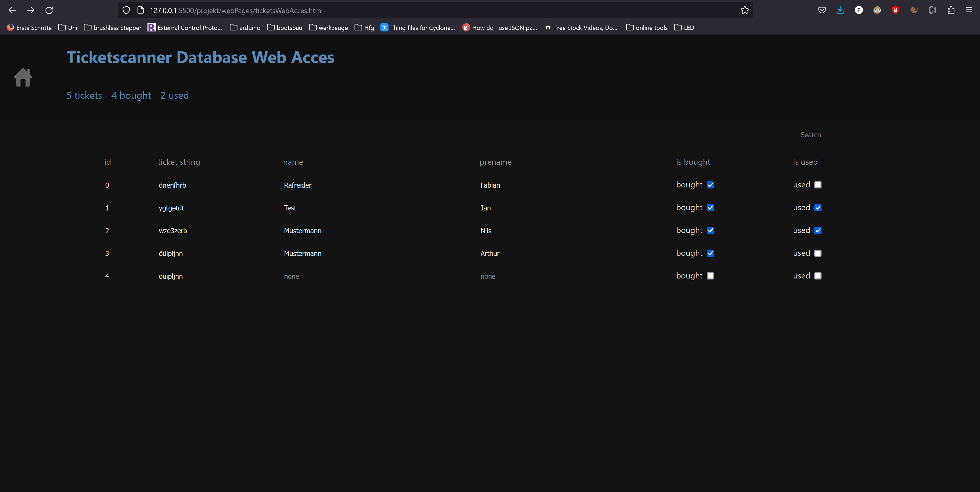Open the extensions puzzle icon
Viewport: 980px width, 492px height.
[x=951, y=10]
